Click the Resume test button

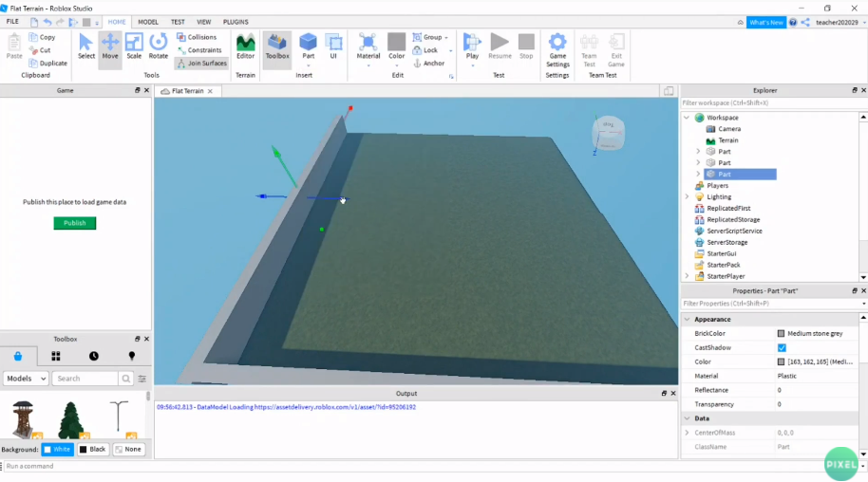click(500, 46)
